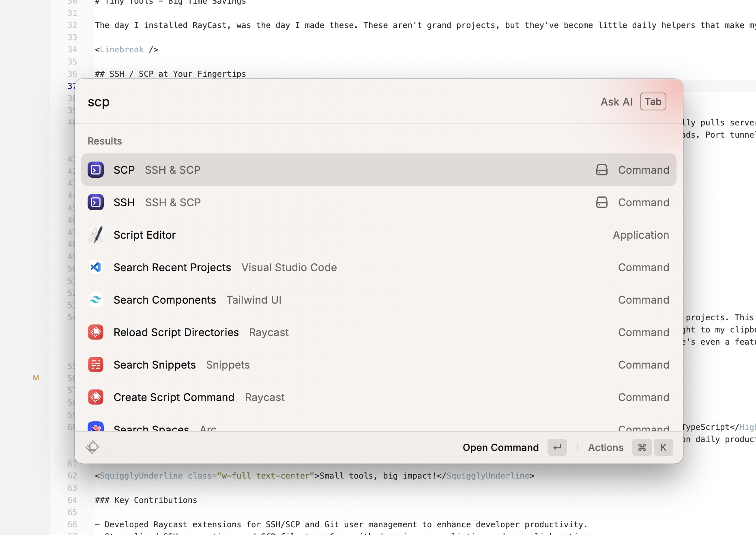
Task: Click the Reload Script Directories Raycast icon
Action: pos(96,332)
